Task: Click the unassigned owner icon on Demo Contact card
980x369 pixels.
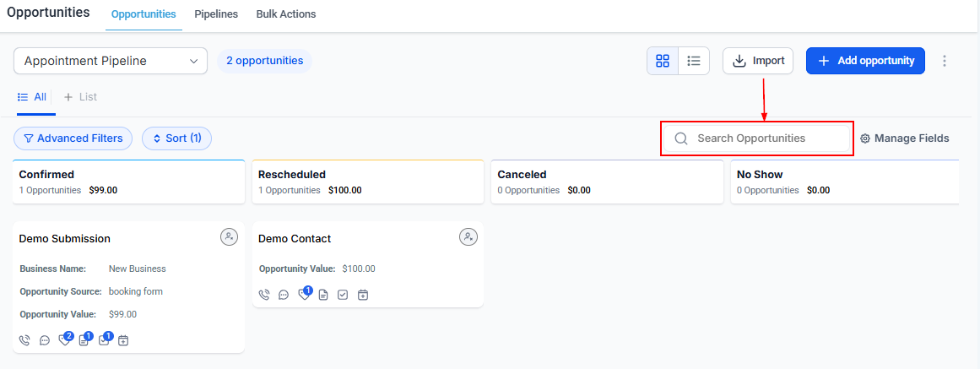Action: (x=468, y=237)
